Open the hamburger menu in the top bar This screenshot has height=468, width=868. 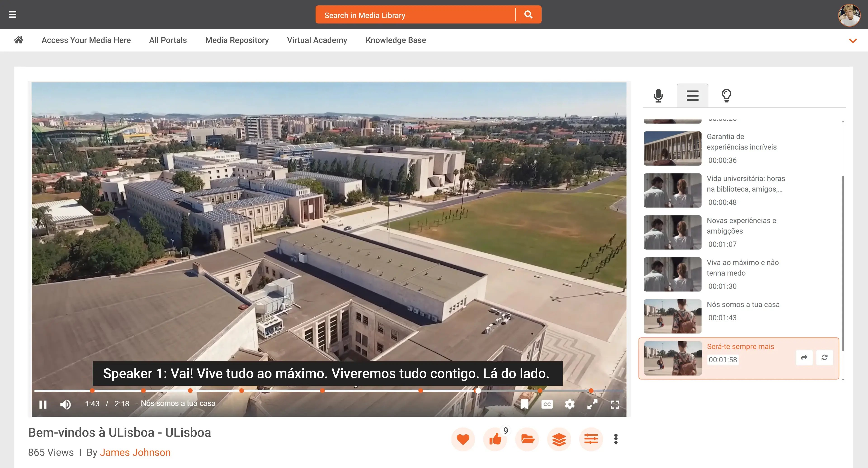point(12,14)
